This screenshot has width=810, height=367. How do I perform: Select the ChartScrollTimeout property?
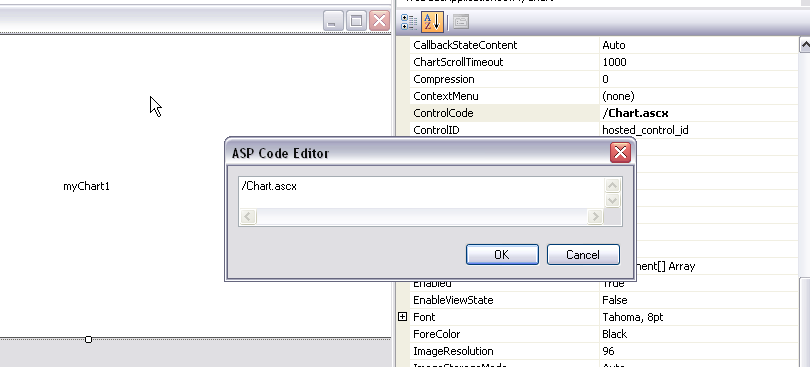[458, 62]
